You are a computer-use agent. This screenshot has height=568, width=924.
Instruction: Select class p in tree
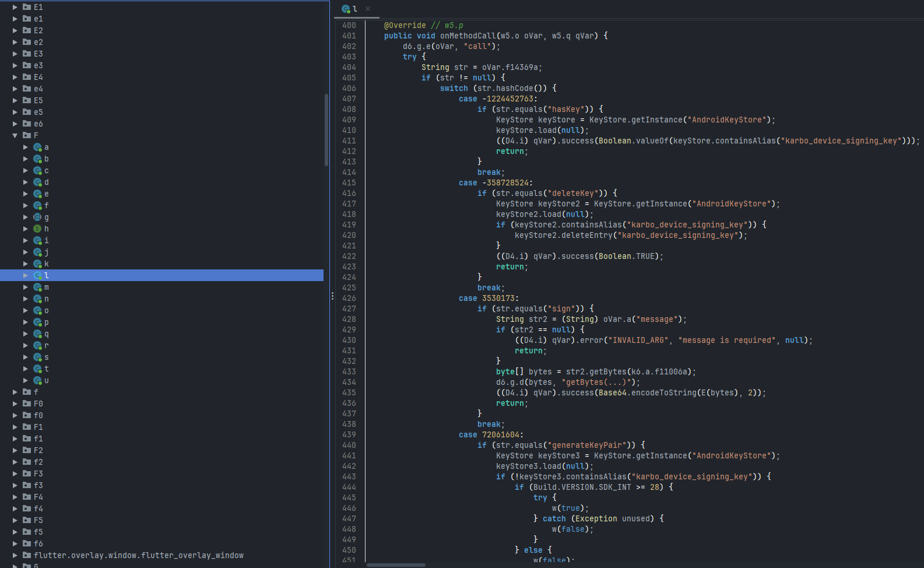tap(47, 322)
